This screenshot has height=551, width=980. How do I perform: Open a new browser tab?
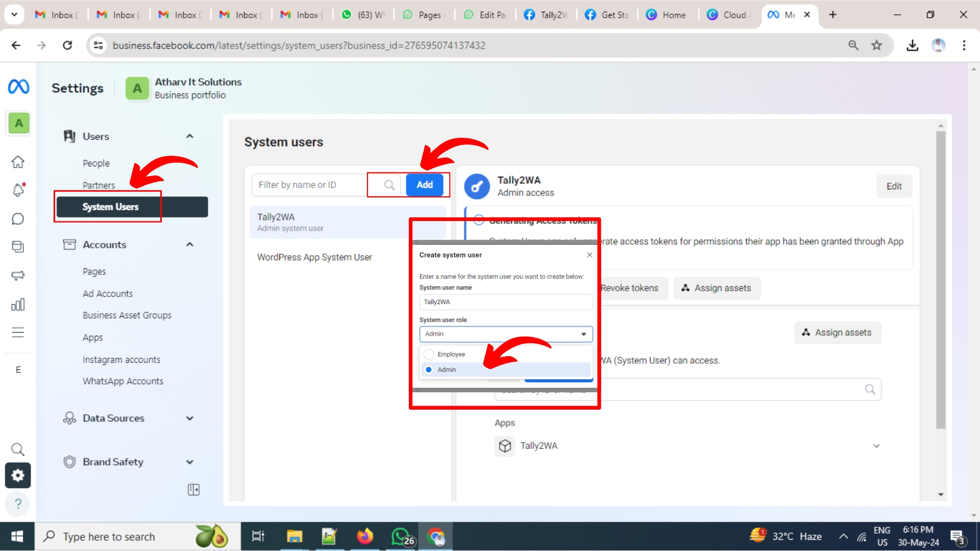[x=832, y=15]
